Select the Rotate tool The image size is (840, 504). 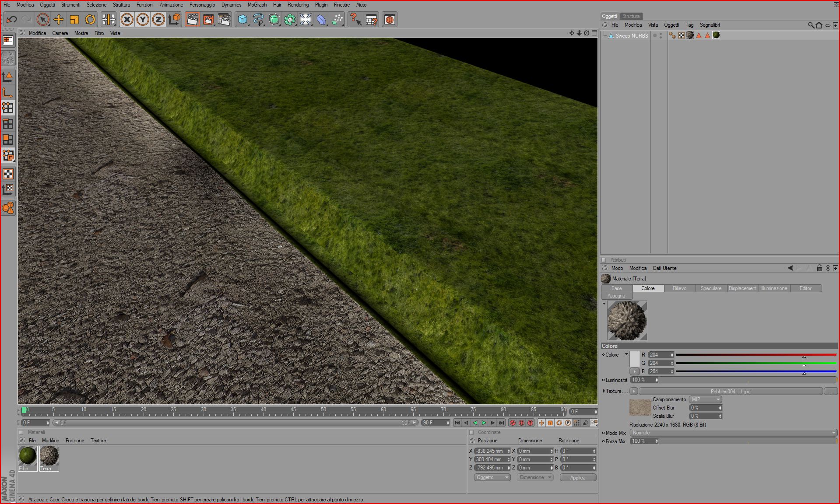tap(90, 20)
